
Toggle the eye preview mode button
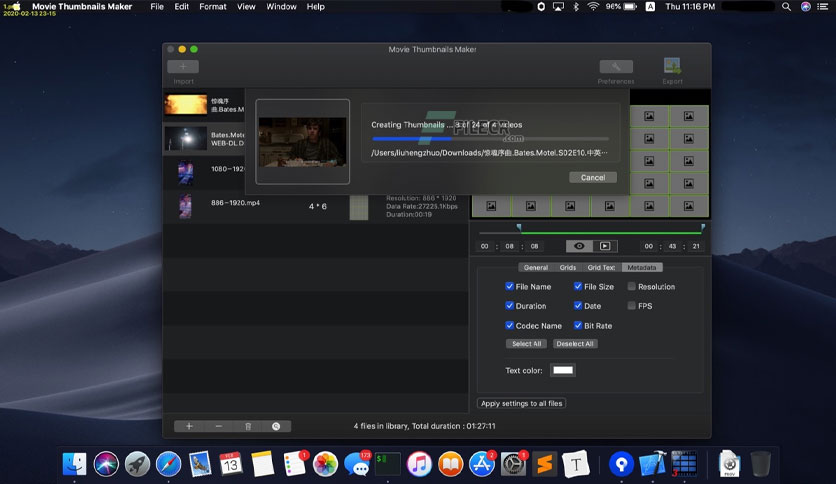(x=579, y=246)
